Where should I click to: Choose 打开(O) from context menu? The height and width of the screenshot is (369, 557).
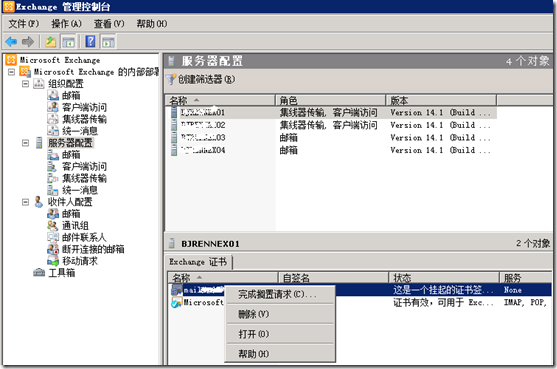[280, 334]
